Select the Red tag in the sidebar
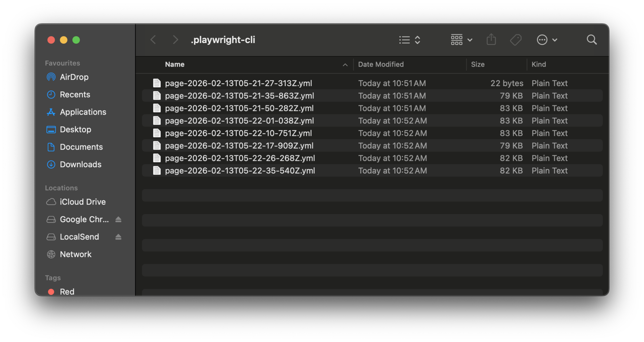Viewport: 644px width, 342px height. point(67,291)
